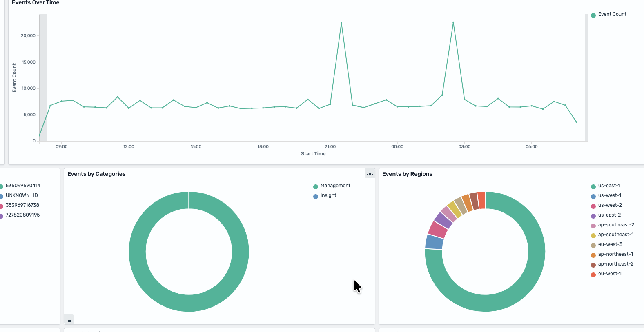Choose ap-northeast-1 legend entry

click(x=615, y=254)
